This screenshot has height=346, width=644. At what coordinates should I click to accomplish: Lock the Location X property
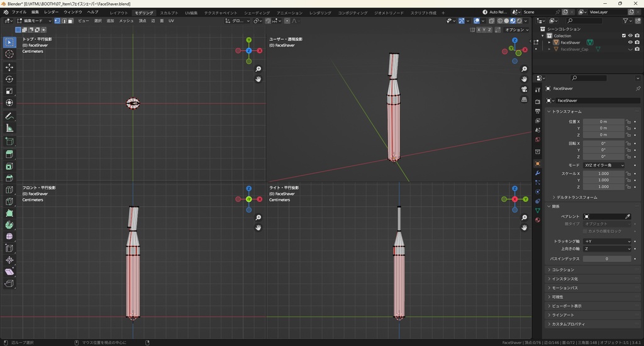click(x=628, y=121)
